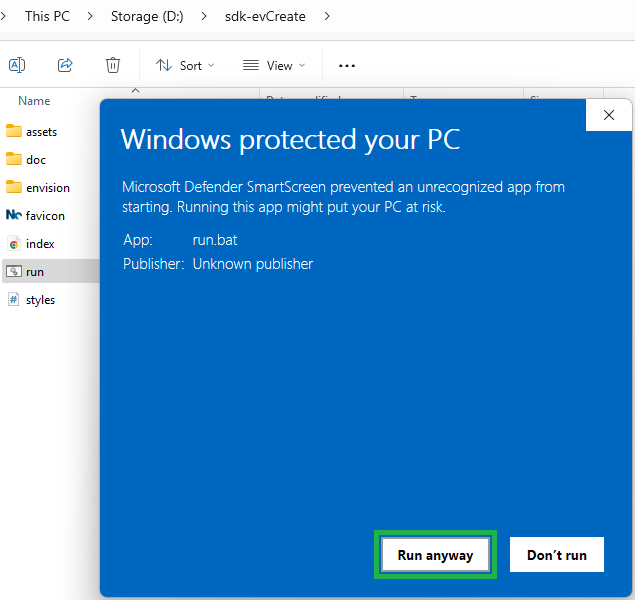Click the Name column header
The image size is (635, 600).
click(34, 101)
